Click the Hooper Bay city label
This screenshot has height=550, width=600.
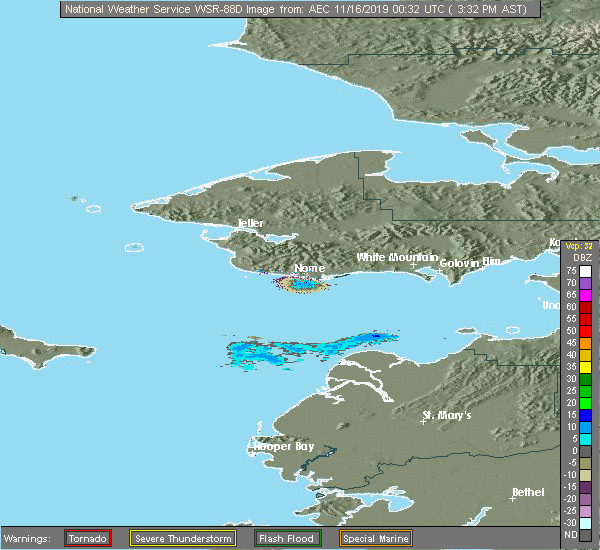point(284,447)
